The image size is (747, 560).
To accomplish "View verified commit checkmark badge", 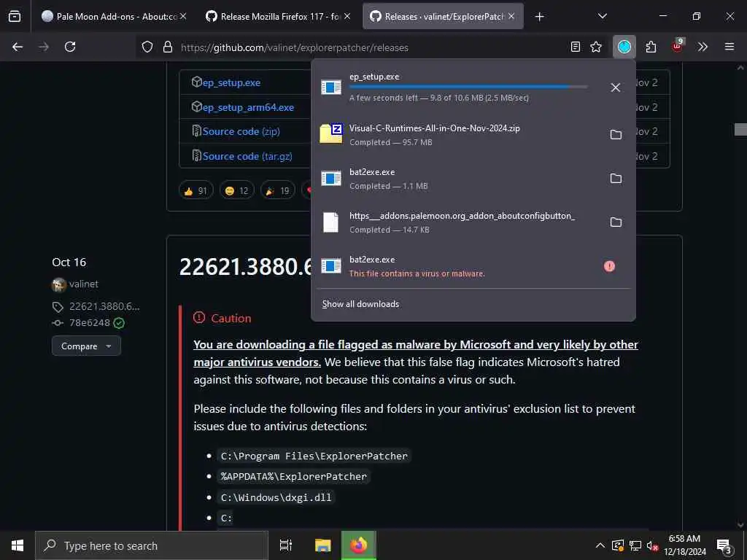I will click(x=120, y=323).
